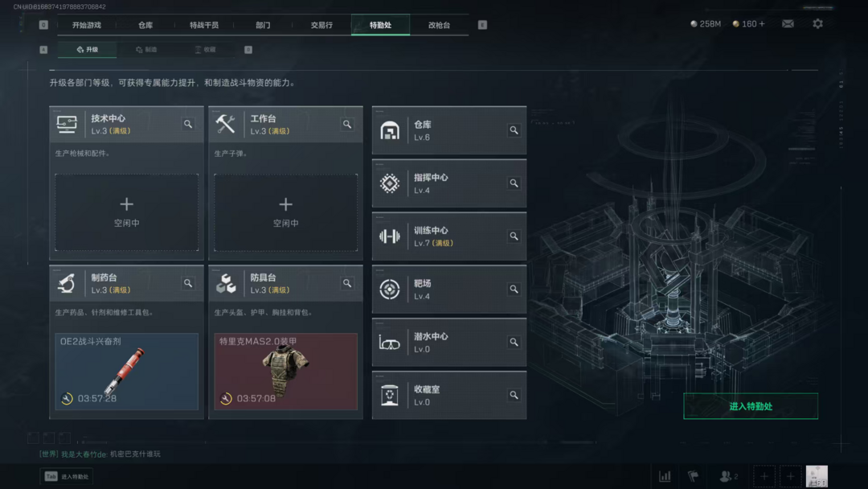Select the 训练中心 Lv.7 department

[x=449, y=236]
